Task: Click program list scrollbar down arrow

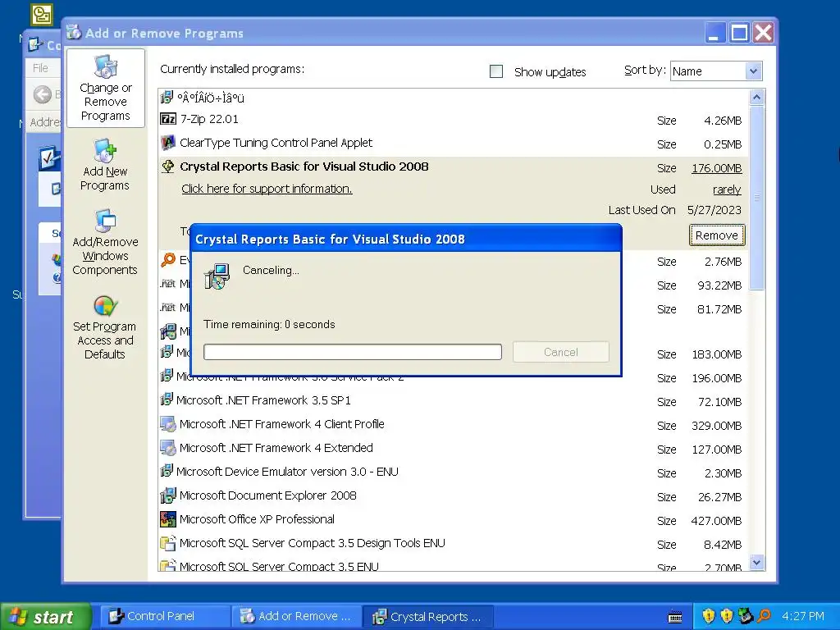Action: pos(756,562)
